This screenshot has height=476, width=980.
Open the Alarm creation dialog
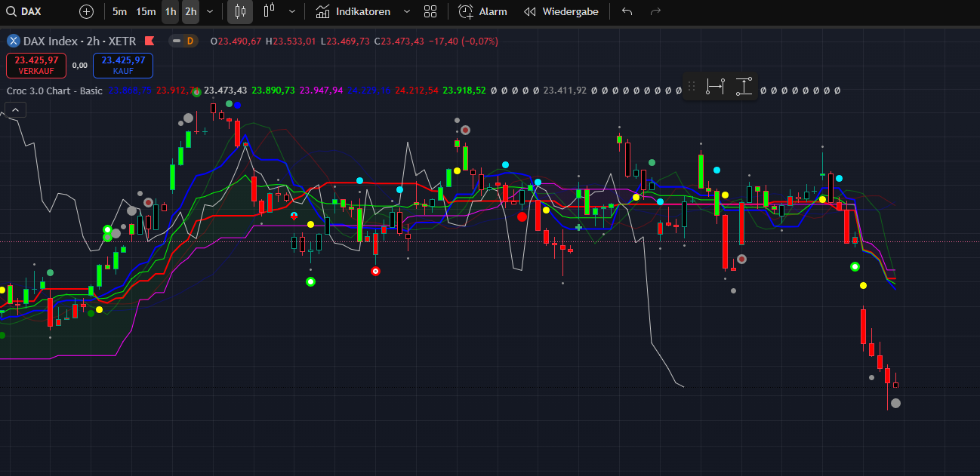pos(483,12)
